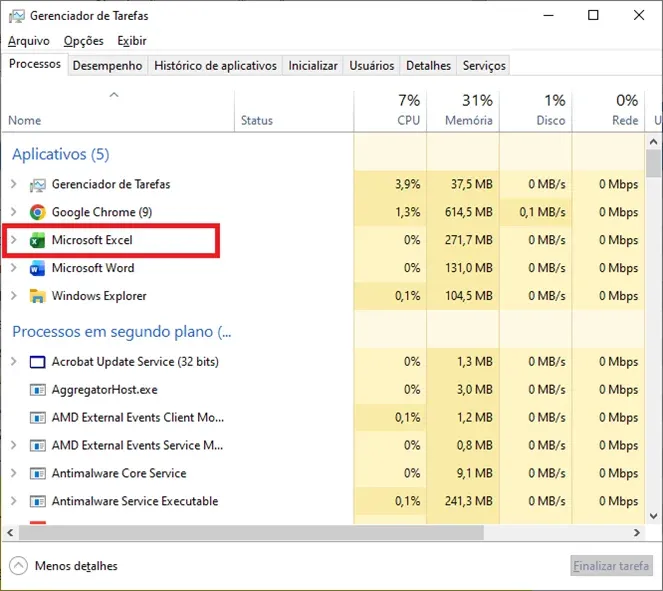Expand the Windows Explorer process row
Screen dimensions: 663x591
[14, 296]
